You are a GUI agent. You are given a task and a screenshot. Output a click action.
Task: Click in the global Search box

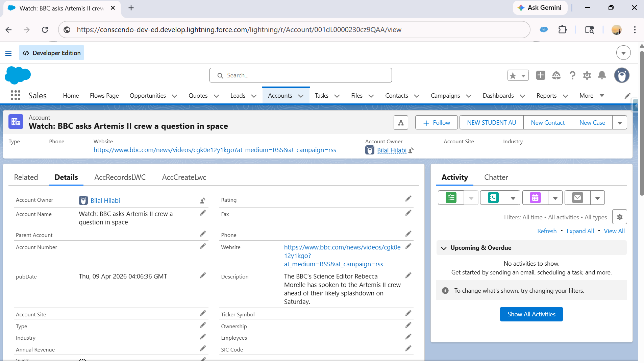click(301, 75)
